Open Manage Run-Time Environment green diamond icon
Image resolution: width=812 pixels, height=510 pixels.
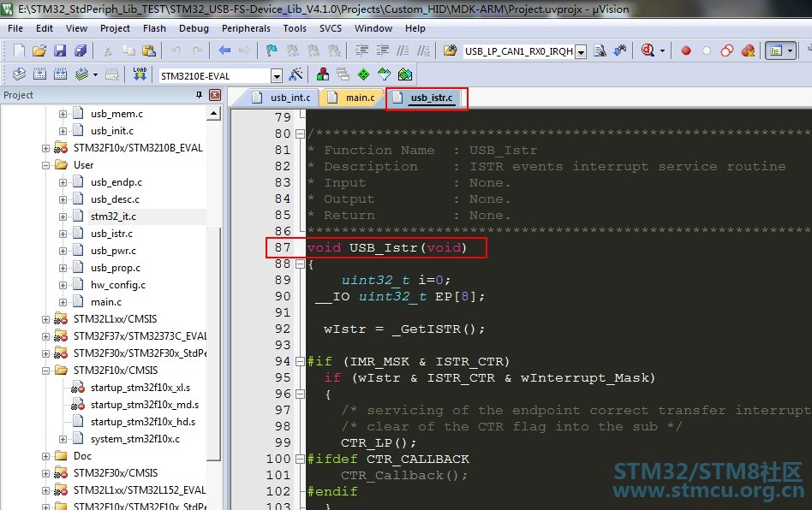tap(363, 74)
